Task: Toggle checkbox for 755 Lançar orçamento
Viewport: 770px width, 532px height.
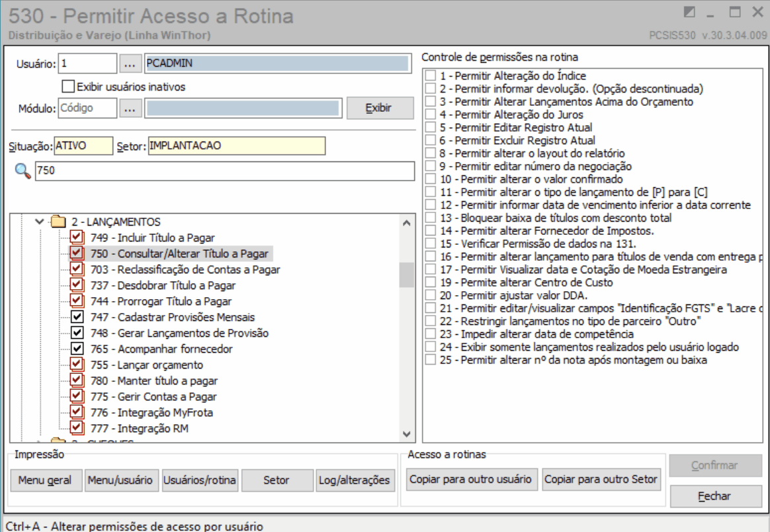Action: 77,365
